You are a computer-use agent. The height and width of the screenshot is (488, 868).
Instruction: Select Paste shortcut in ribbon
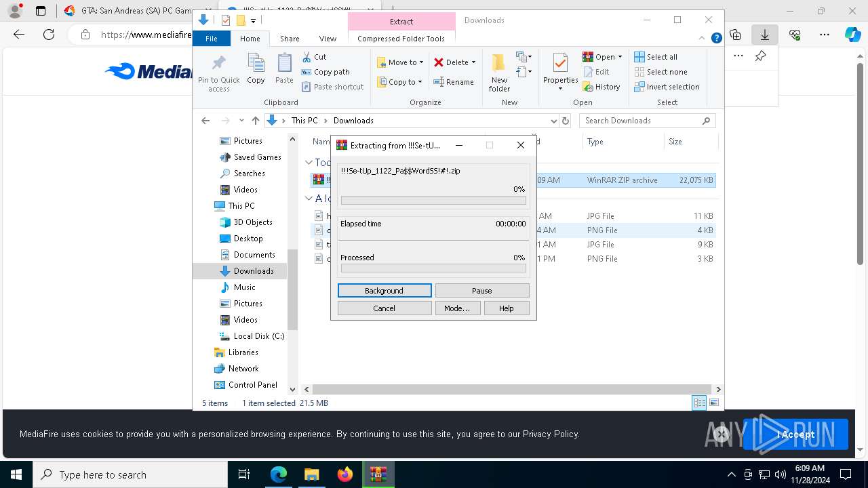[x=333, y=87]
